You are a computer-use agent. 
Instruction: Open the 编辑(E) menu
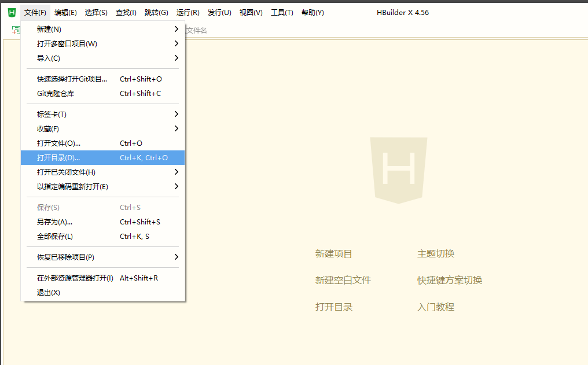65,12
